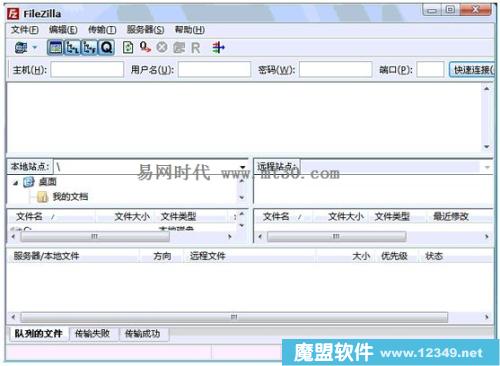Click the 密码(W) password field
Viewport: 500px width, 366px height.
335,69
